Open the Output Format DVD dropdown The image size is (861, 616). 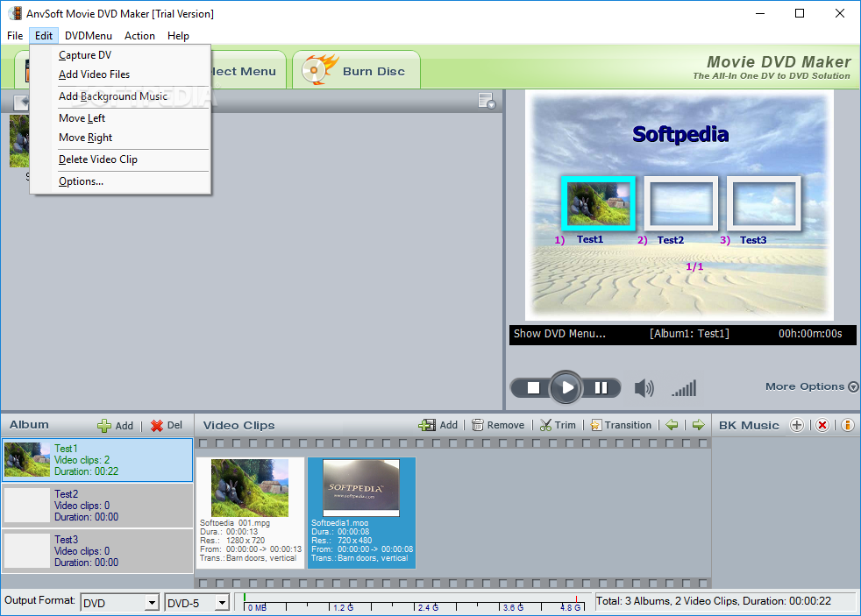tap(120, 603)
